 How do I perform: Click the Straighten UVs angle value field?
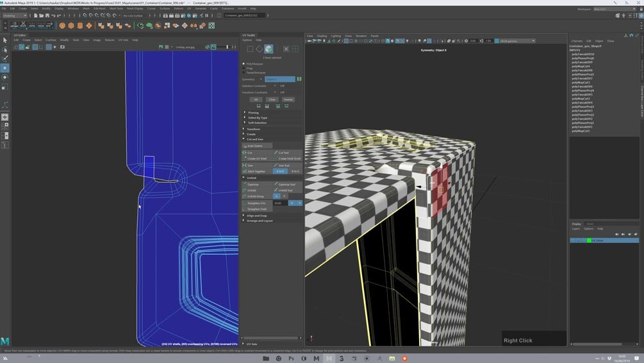coord(280,203)
